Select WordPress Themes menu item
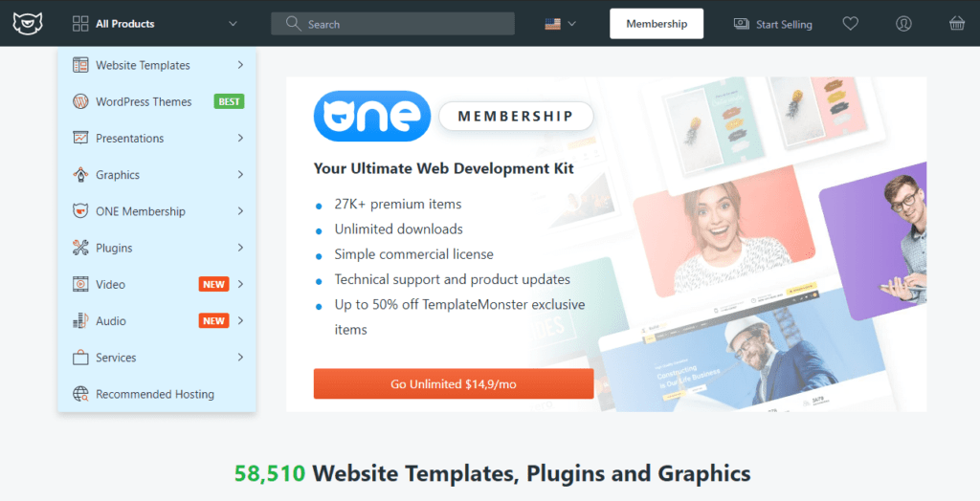The height and width of the screenshot is (501, 980). (157, 101)
